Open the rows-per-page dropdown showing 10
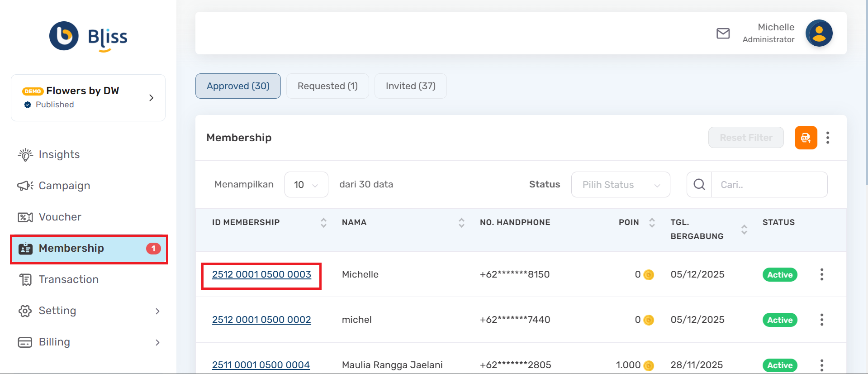The image size is (868, 374). coord(306,185)
